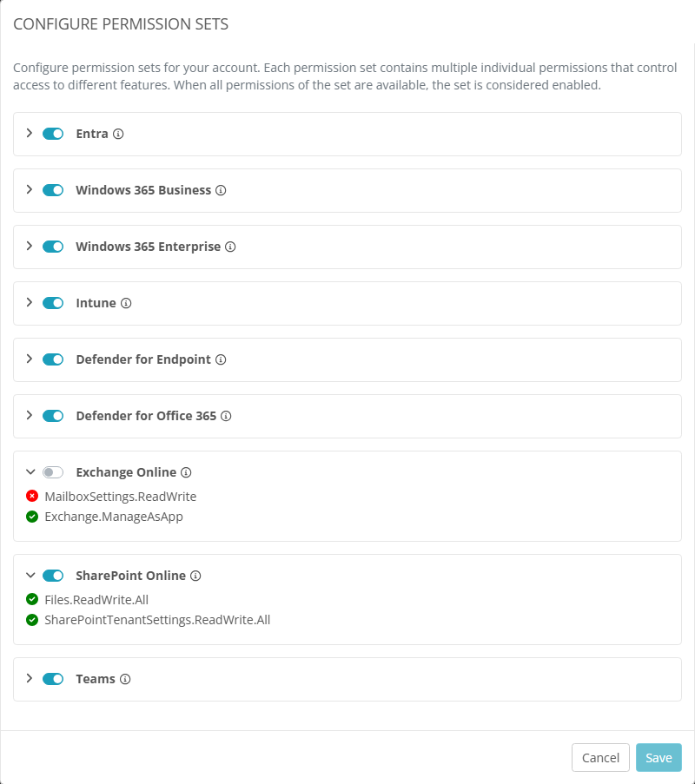Click info icon next to Exchange Online
Viewport: 695px width, 784px height.
pyautogui.click(x=186, y=473)
